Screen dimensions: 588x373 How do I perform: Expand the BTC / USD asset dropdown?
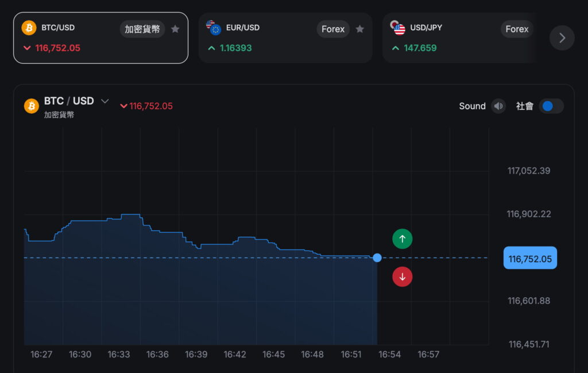coord(105,101)
